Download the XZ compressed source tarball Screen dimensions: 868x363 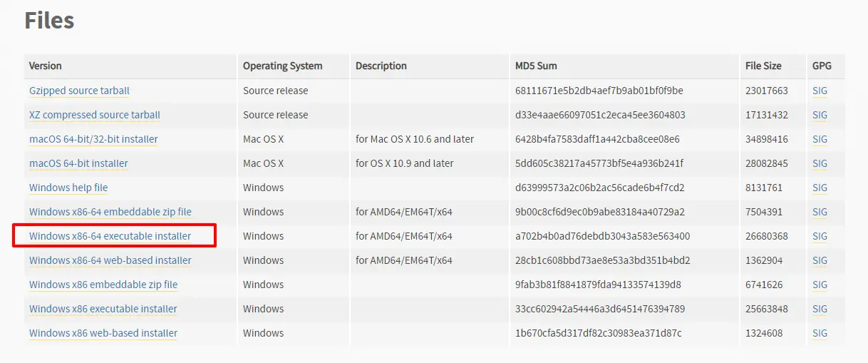[x=94, y=115]
